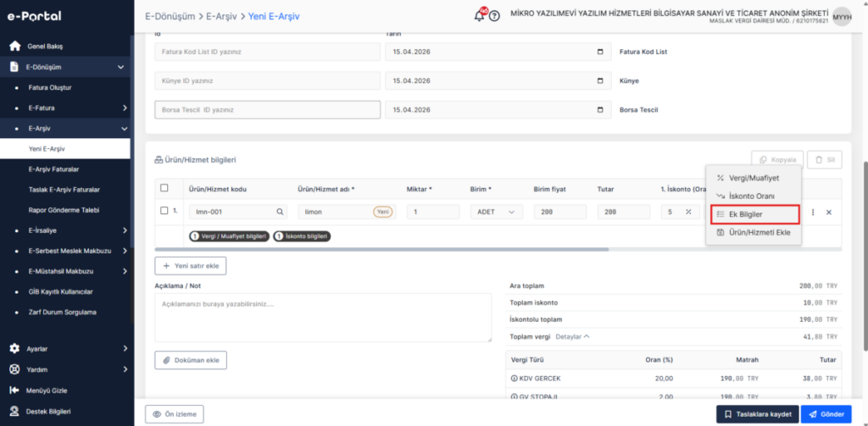Choose Vergi/Muafiyet from the row menu
This screenshot has width=868, height=426.
(x=754, y=178)
